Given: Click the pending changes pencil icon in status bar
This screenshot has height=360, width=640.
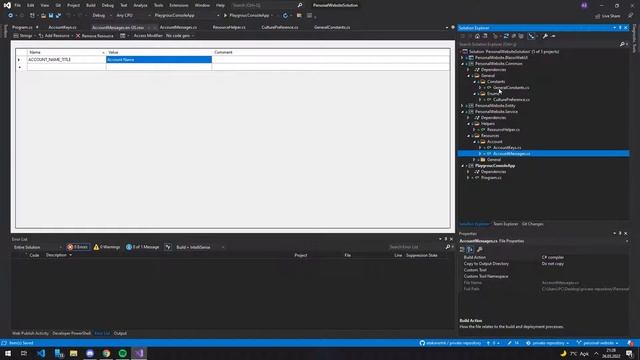Looking at the screenshot, I should tap(509, 343).
